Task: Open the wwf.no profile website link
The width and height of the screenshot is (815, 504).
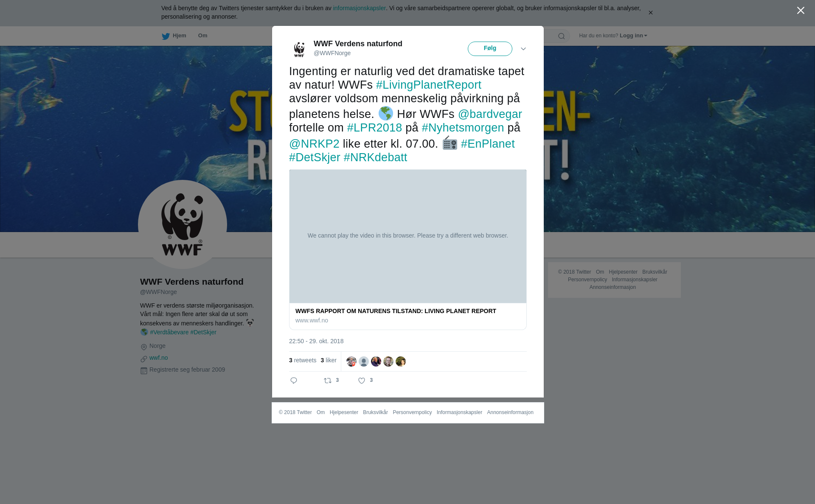Action: [158, 358]
